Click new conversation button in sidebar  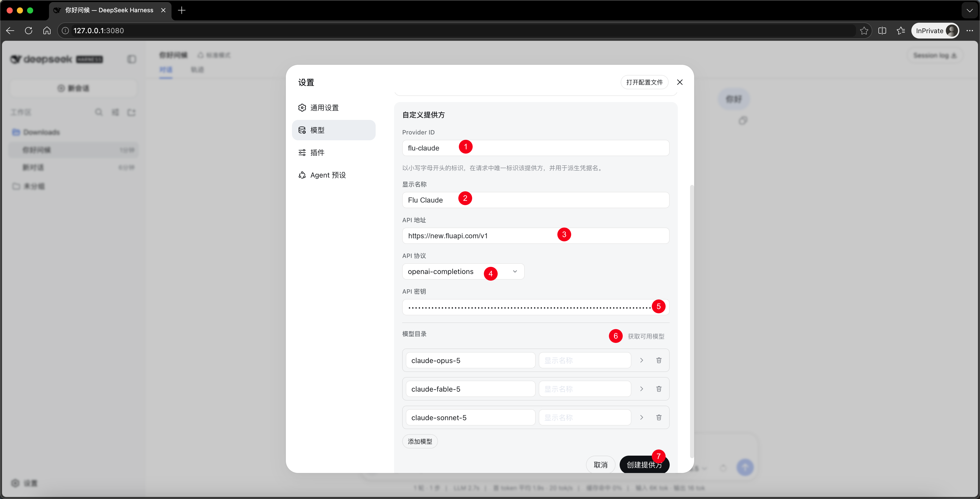point(73,88)
